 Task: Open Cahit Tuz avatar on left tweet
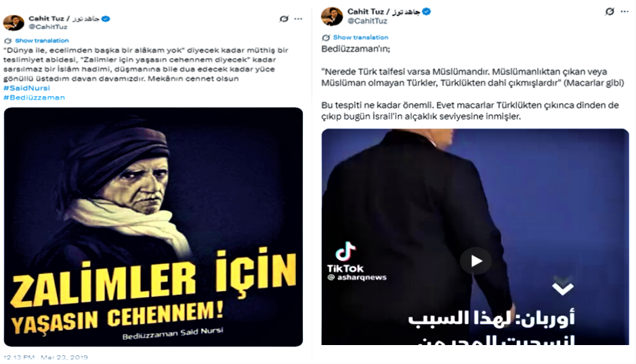14,23
